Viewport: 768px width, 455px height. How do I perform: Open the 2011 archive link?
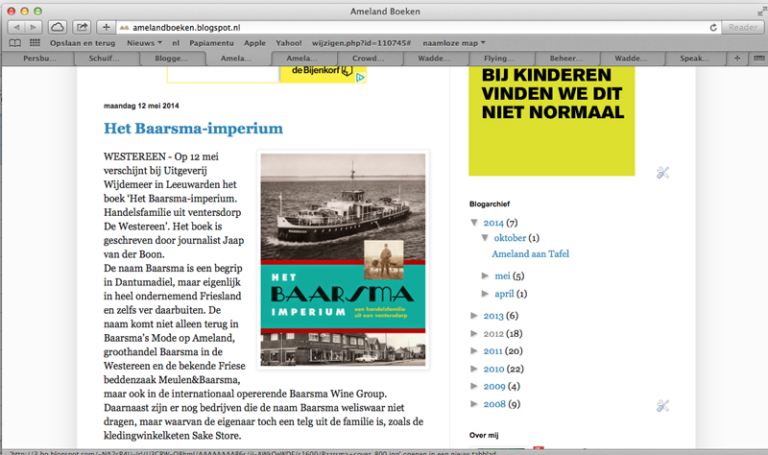pos(493,351)
